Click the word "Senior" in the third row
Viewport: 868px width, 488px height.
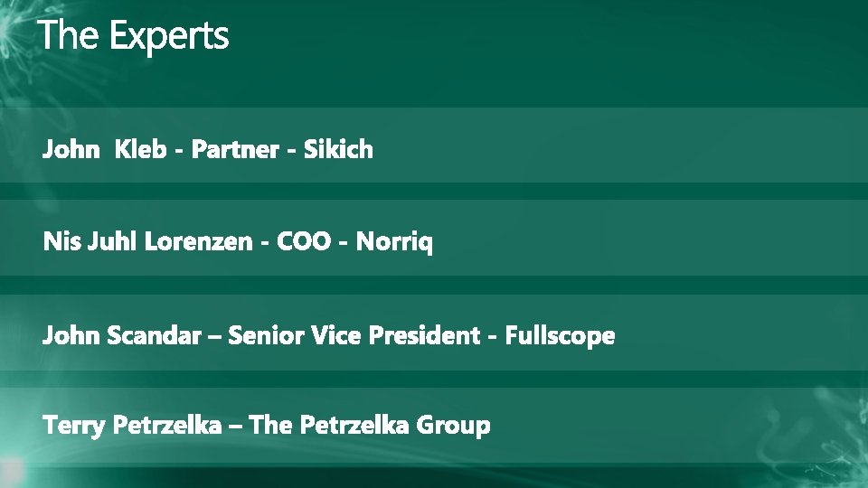pyautogui.click(x=266, y=336)
